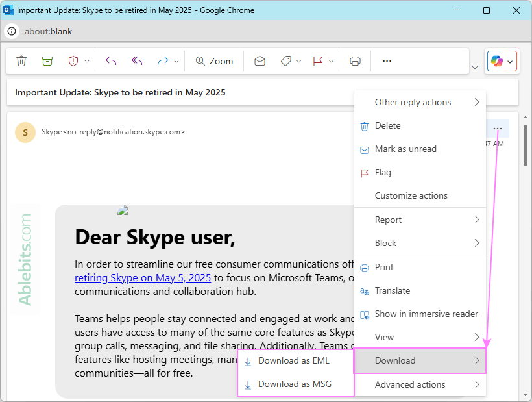Open Customize actions
The width and height of the screenshot is (532, 402).
coord(420,196)
